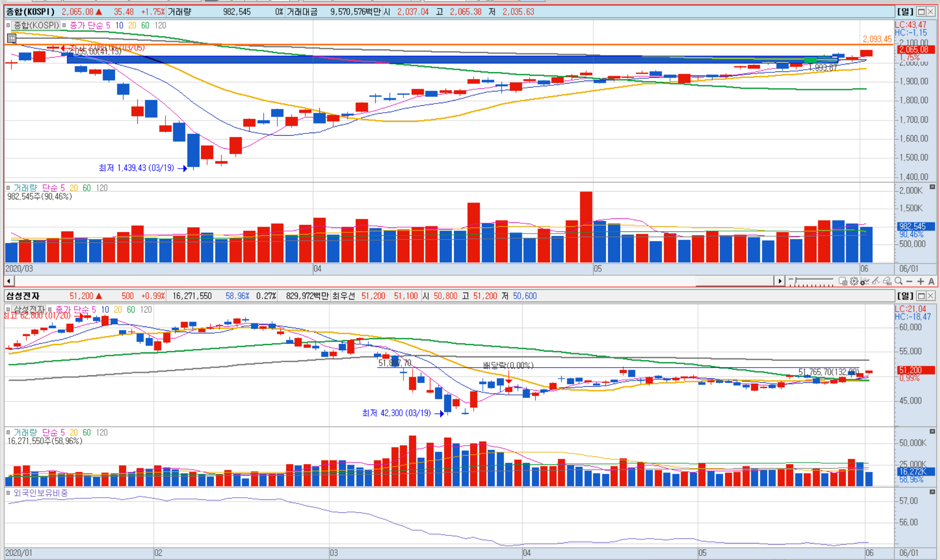Open chart settings gear icon
940x560 pixels.
pos(854,281)
